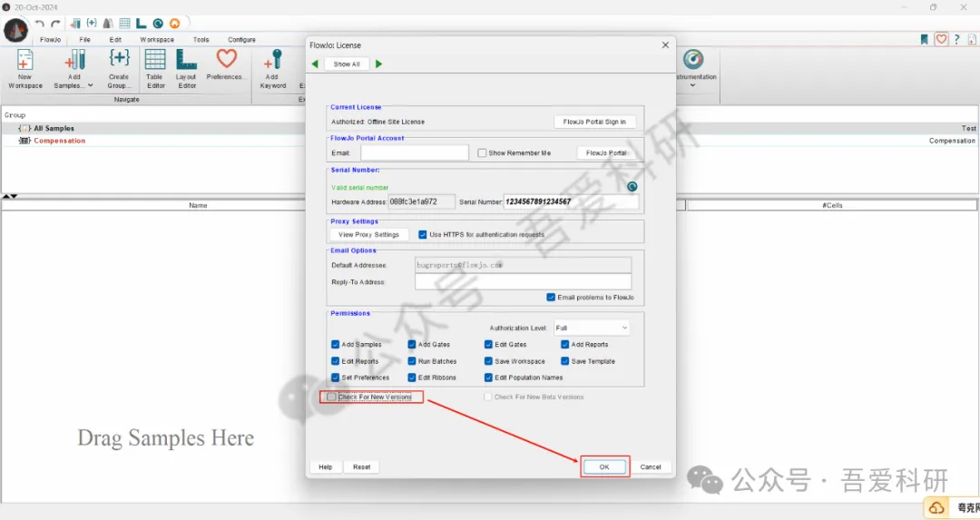The image size is (980, 520).
Task: Open the Edit menu
Action: click(x=115, y=39)
